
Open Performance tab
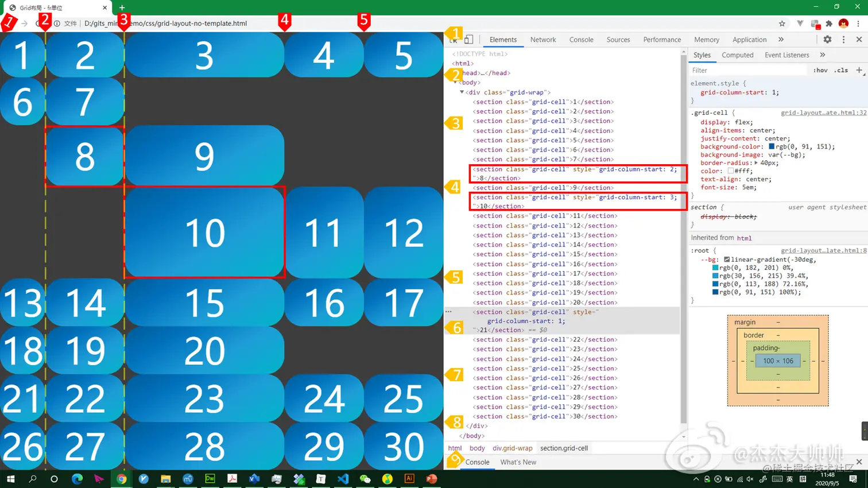662,40
